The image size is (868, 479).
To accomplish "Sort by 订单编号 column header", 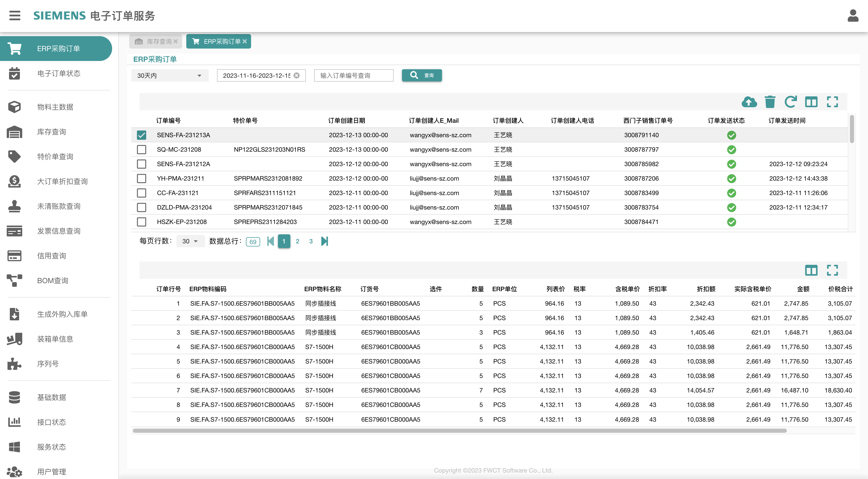I will (x=168, y=121).
